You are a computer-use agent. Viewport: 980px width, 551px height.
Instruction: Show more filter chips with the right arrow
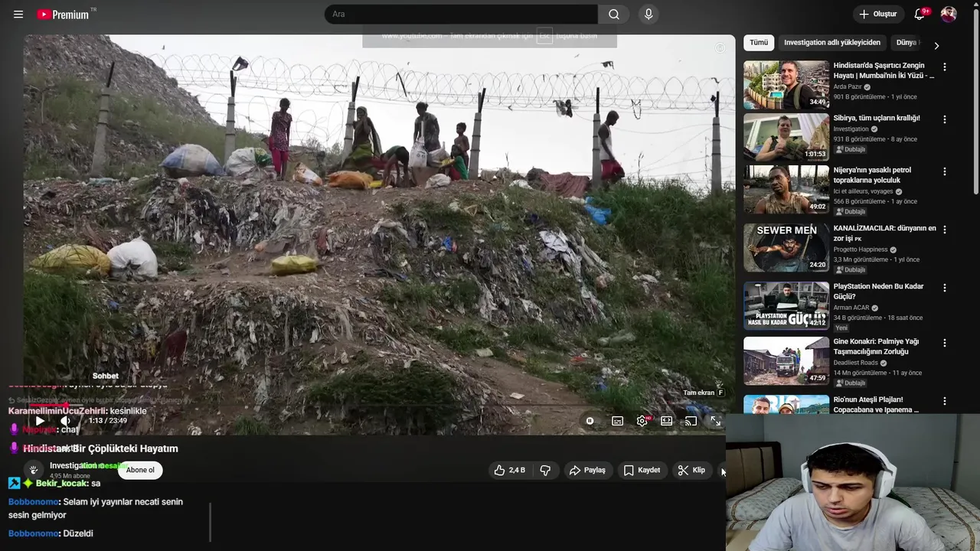(936, 45)
